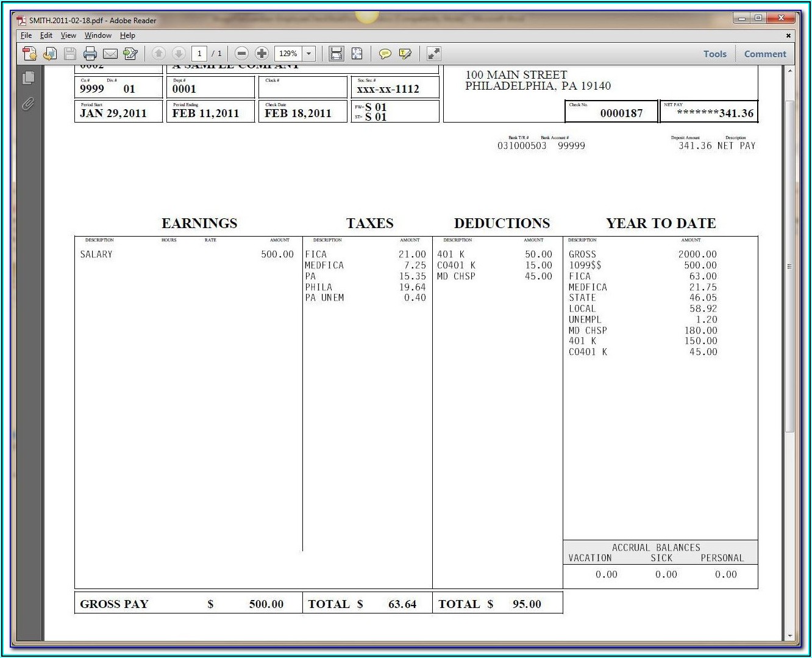Open the Tools pane
Image resolution: width=812 pixels, height=658 pixels.
[x=714, y=54]
